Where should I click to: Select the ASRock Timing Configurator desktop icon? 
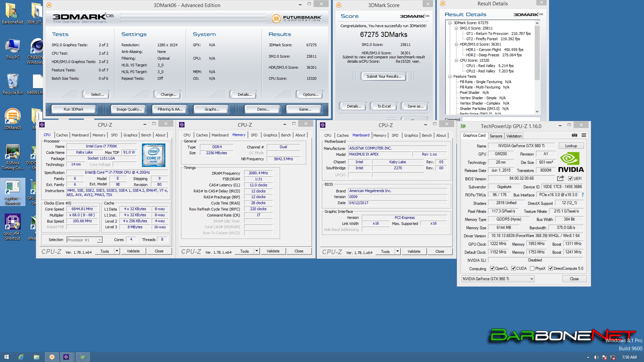tap(13, 157)
